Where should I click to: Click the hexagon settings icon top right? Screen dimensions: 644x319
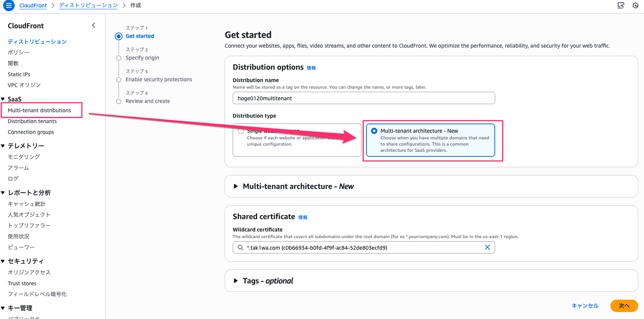635,5
